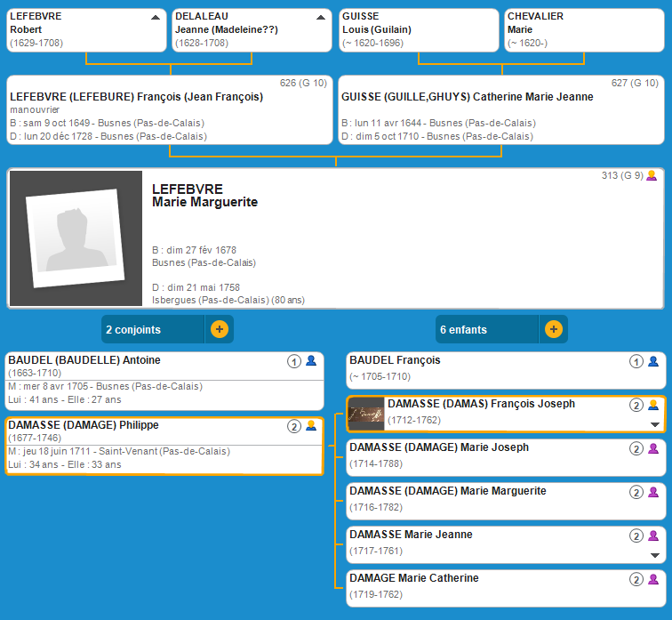Expand ancestors above Jeanne Delaleau
This screenshot has height=620, width=672.
point(321,17)
